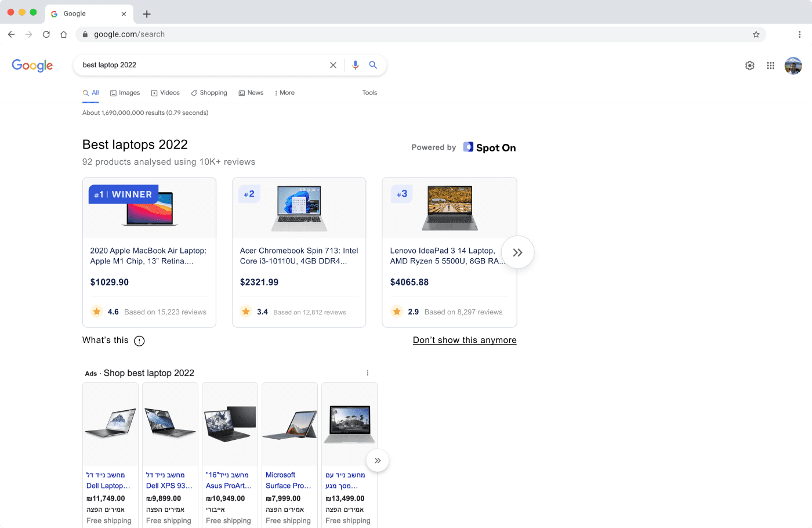812x528 pixels.
Task: Click the Don't show this anymore link
Action: coord(465,340)
